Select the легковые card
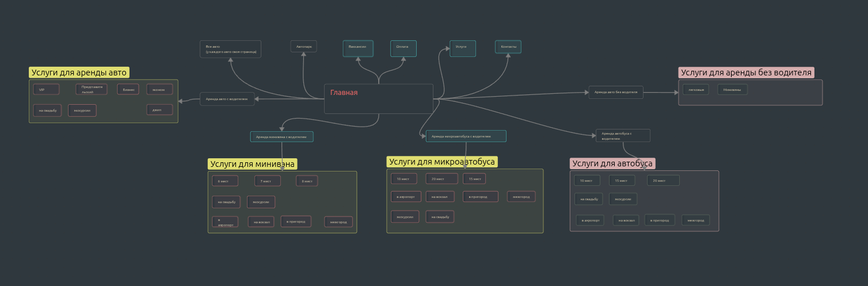Screen dimensions: 868x286 695,90
